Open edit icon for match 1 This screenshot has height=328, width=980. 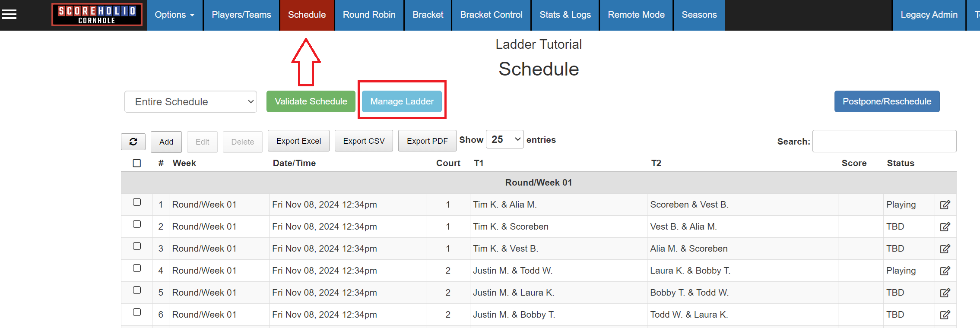(x=945, y=205)
